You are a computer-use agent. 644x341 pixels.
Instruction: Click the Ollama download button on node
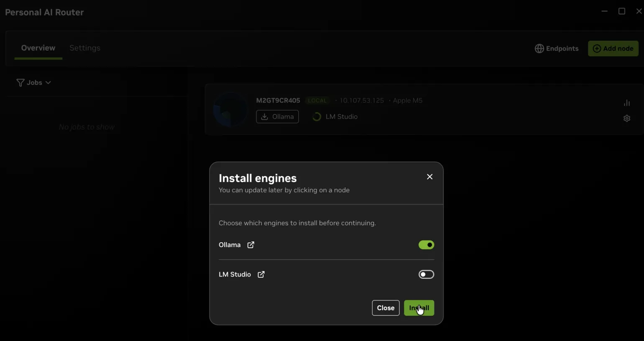coord(277,117)
